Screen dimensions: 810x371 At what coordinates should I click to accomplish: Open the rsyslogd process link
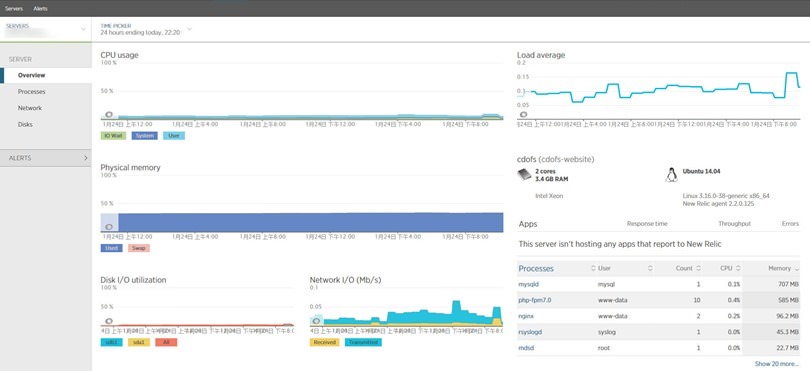[x=530, y=332]
